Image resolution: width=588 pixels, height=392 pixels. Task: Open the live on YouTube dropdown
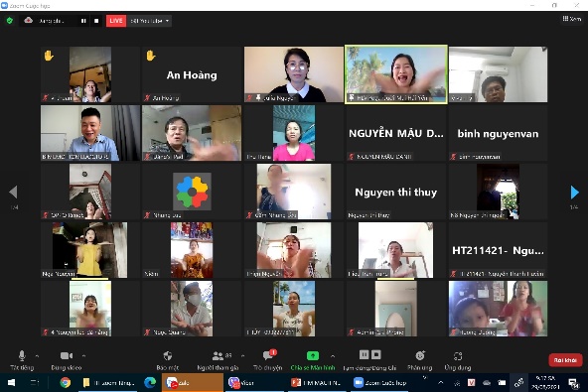point(150,21)
